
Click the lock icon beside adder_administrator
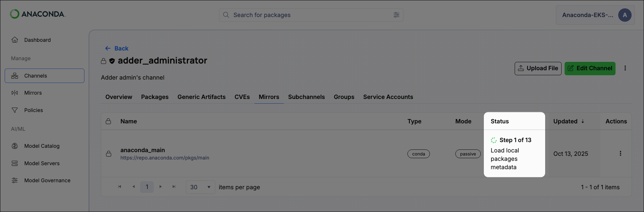pyautogui.click(x=104, y=61)
